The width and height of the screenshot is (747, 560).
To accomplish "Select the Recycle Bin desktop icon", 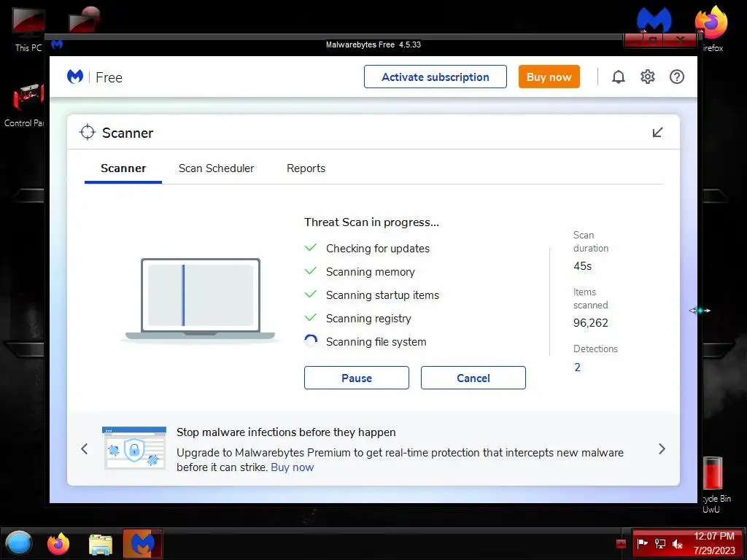I will coord(716,485).
